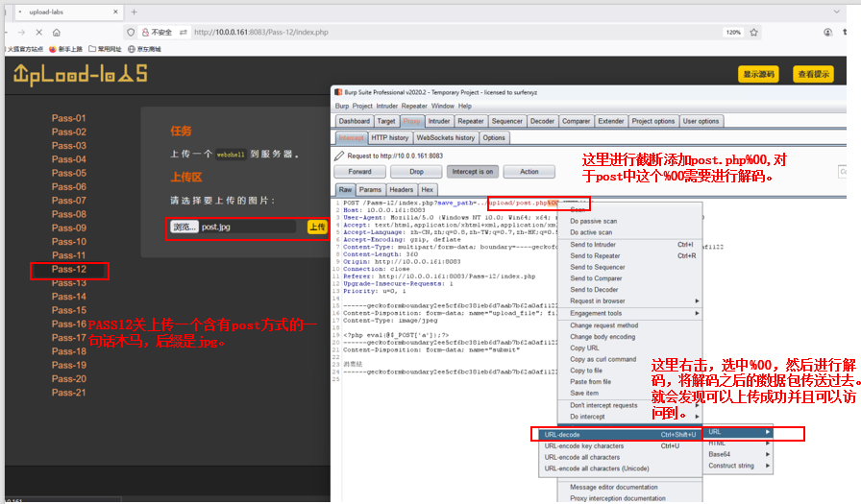Click the Burp Suite window icon

(338, 92)
